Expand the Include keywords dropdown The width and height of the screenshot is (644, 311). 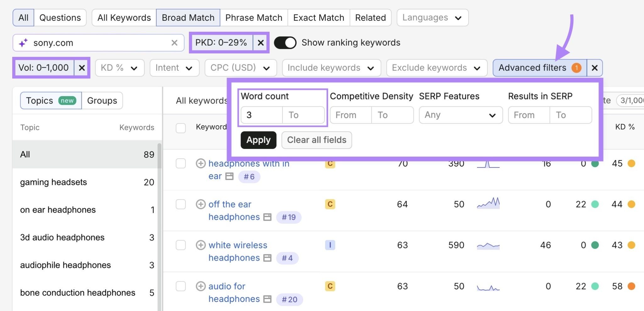pyautogui.click(x=331, y=68)
